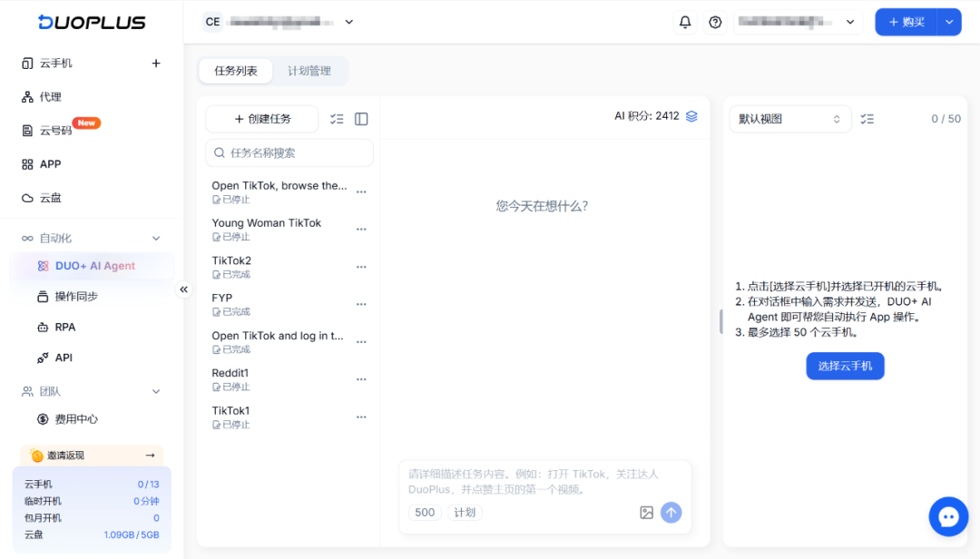Open more options for 'Open TikTok, browse the...'
Image resolution: width=980 pixels, height=559 pixels.
(361, 192)
